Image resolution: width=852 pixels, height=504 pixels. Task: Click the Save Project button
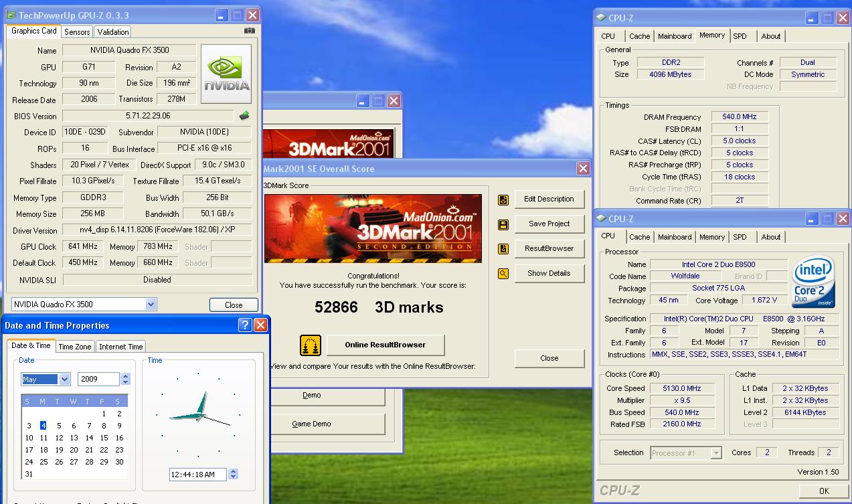(x=549, y=224)
